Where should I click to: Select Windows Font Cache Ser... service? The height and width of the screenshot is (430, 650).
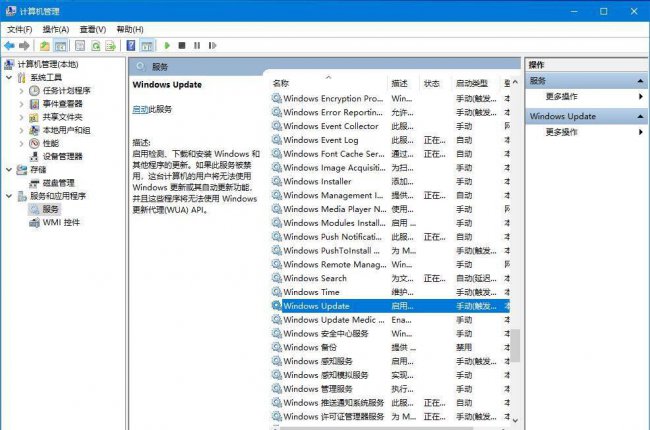(390, 154)
